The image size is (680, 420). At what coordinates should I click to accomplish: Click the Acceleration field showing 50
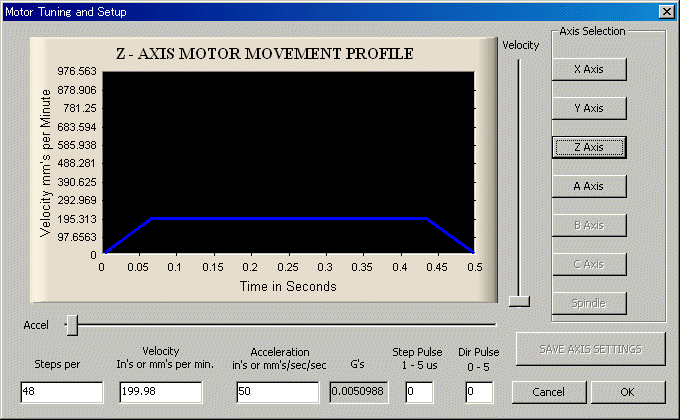pyautogui.click(x=278, y=392)
